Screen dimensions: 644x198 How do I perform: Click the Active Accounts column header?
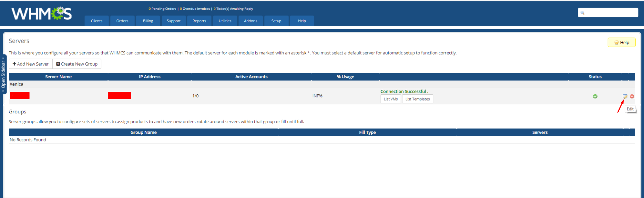pos(251,77)
